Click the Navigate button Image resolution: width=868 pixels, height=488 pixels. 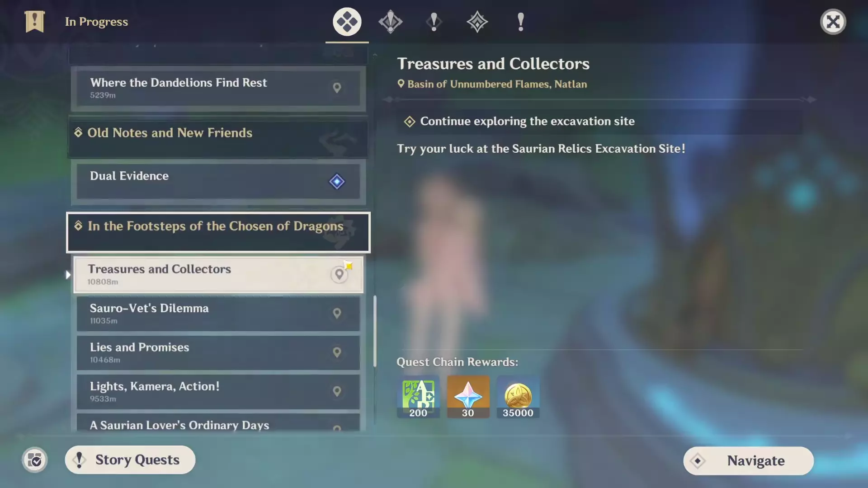point(749,461)
